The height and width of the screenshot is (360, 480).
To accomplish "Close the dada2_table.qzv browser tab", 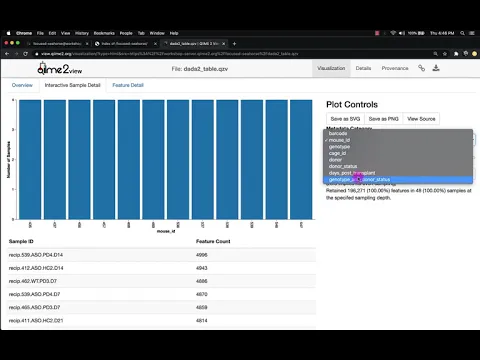I will pyautogui.click(x=224, y=44).
